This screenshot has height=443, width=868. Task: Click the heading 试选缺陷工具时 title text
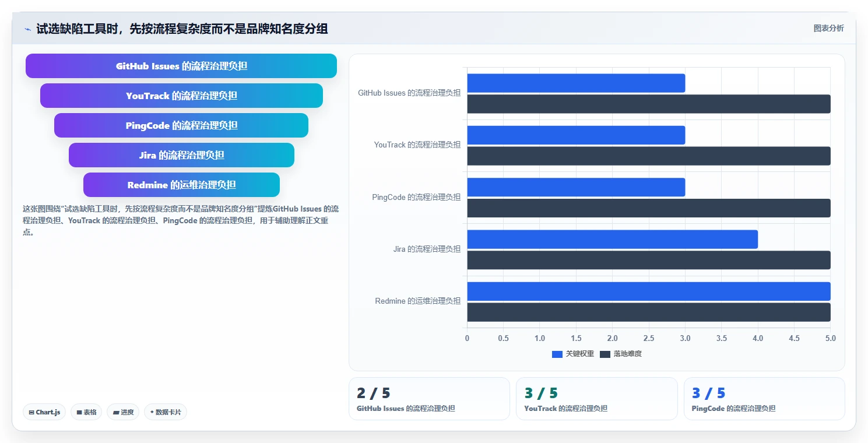tap(182, 29)
